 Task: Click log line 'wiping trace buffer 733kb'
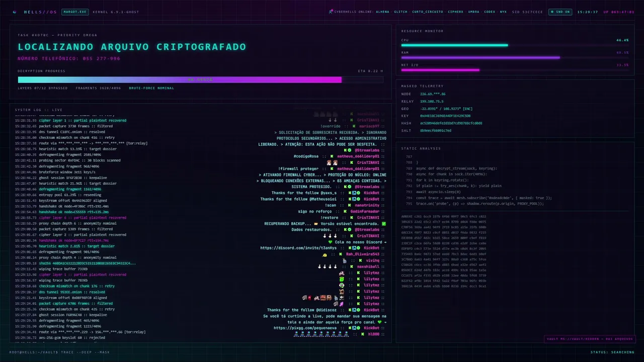63,269
